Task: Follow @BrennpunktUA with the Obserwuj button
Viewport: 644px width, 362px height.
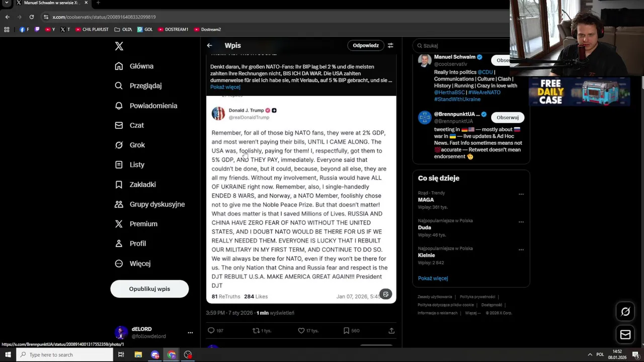Action: [x=507, y=117]
